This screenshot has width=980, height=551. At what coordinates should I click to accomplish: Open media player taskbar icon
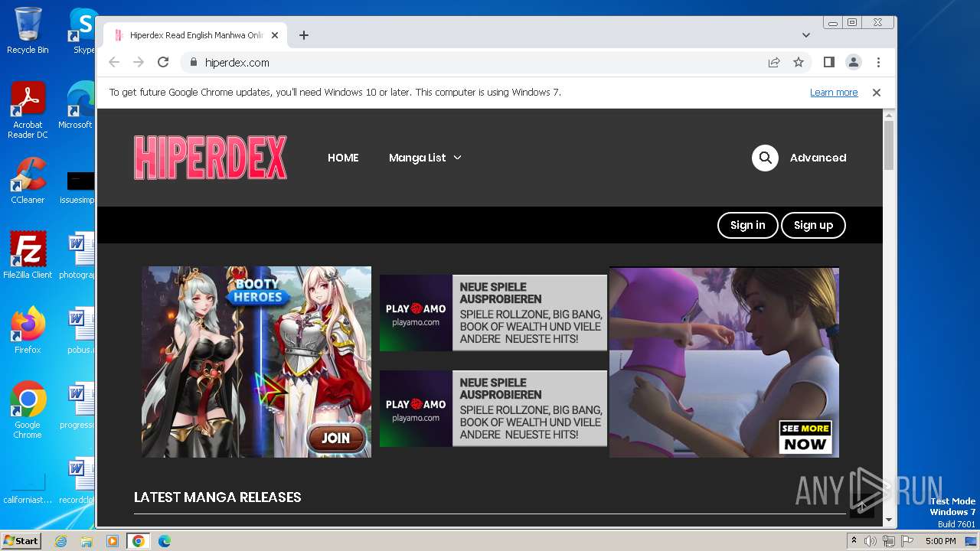(113, 541)
